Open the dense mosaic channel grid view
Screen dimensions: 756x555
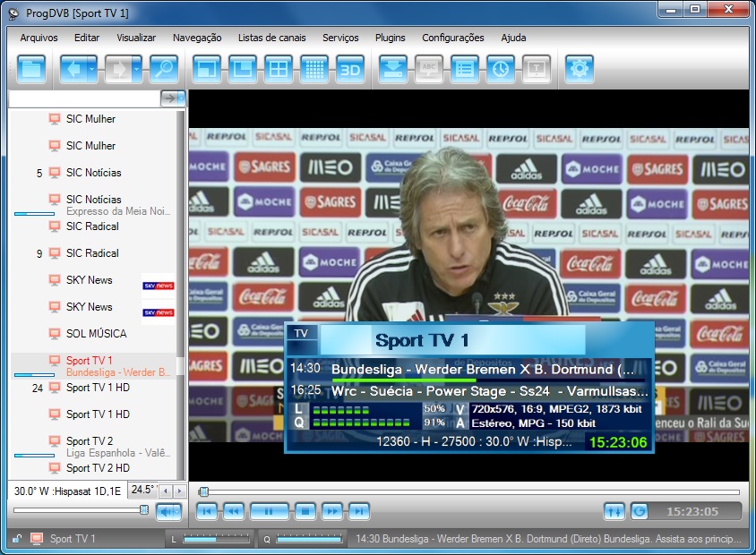tap(314, 70)
